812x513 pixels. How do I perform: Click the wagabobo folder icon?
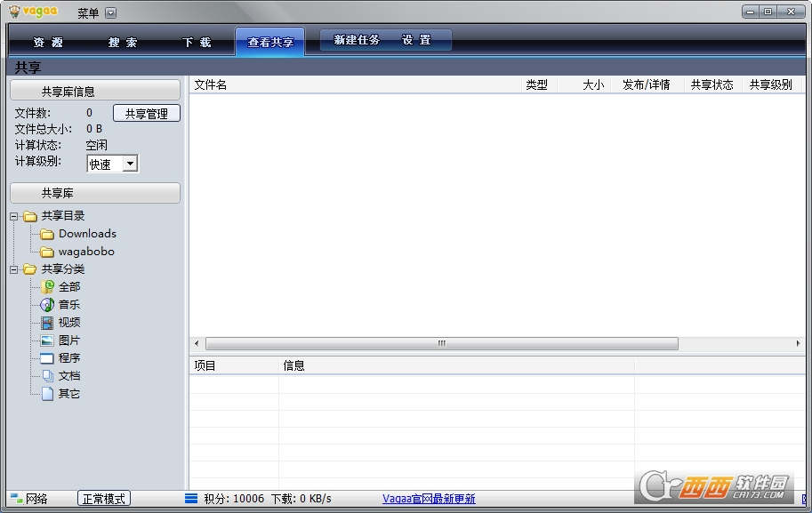tap(47, 252)
